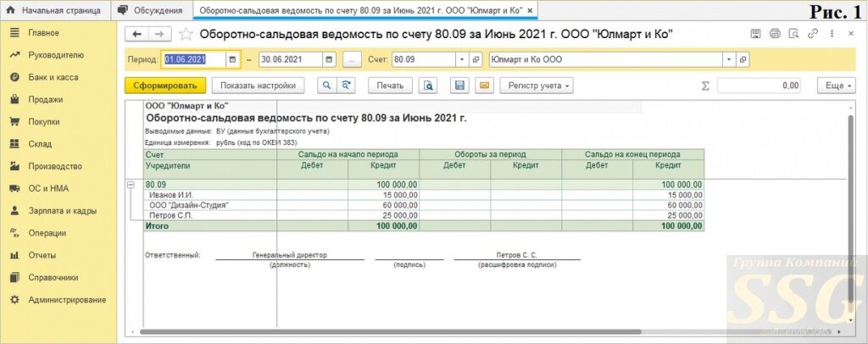Save report with floppy disk icon in toolbar
868x344 pixels.
click(459, 86)
